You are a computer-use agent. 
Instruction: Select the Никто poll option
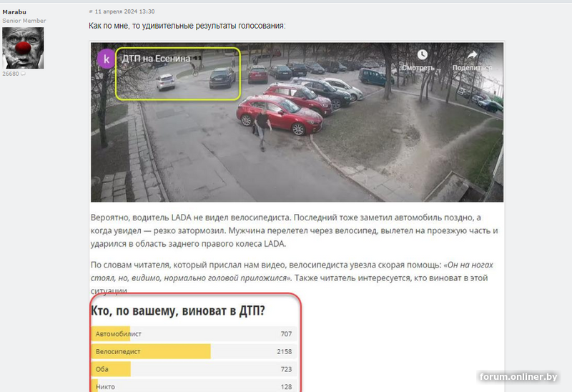click(x=194, y=386)
